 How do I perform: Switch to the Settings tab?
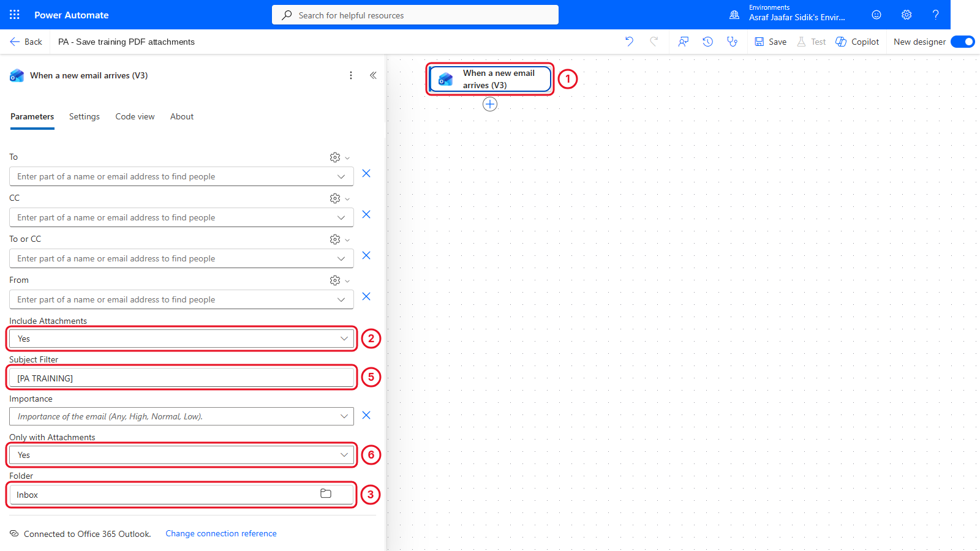tap(85, 116)
